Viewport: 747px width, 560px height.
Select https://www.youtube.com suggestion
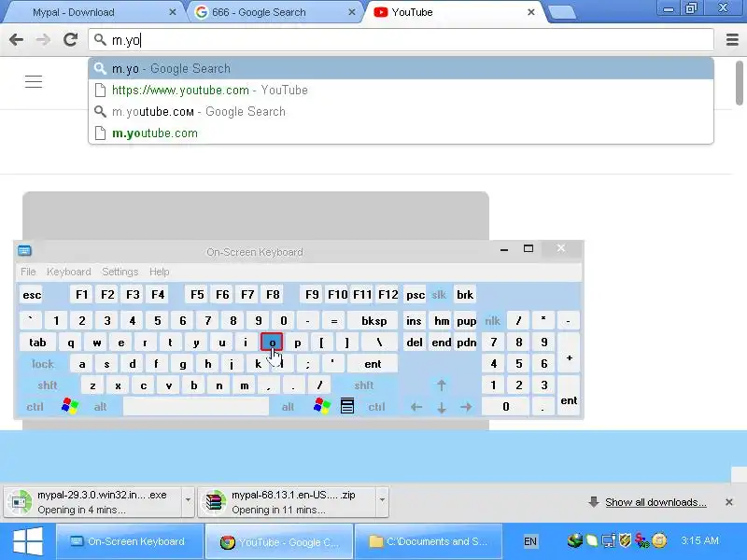[401, 90]
